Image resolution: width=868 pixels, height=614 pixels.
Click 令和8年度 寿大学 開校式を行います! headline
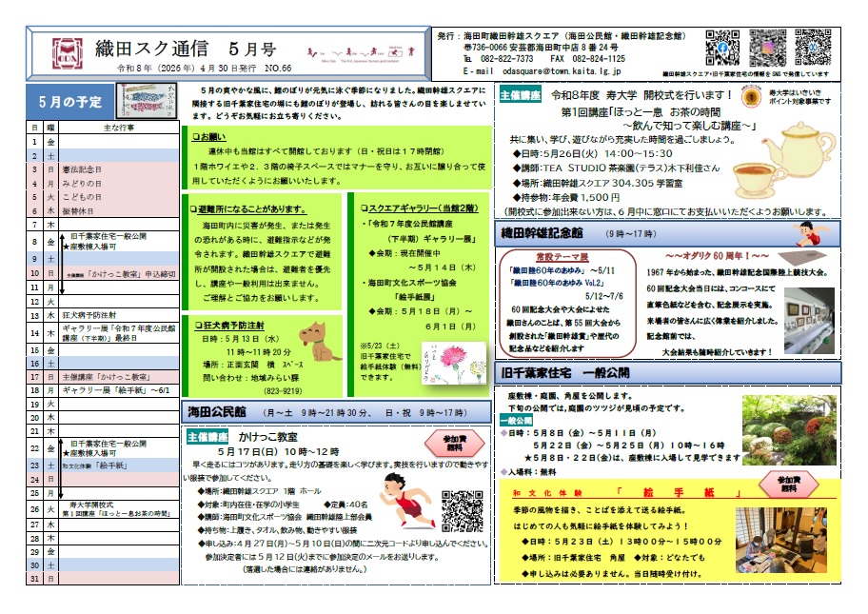(x=641, y=94)
